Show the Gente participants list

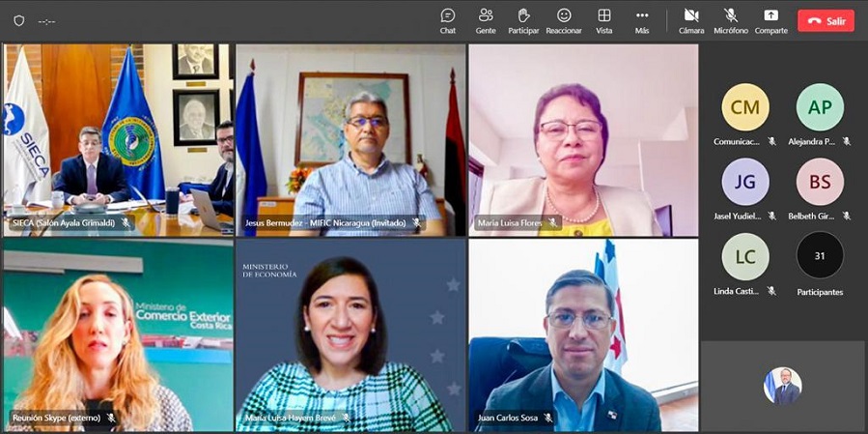pyautogui.click(x=486, y=20)
